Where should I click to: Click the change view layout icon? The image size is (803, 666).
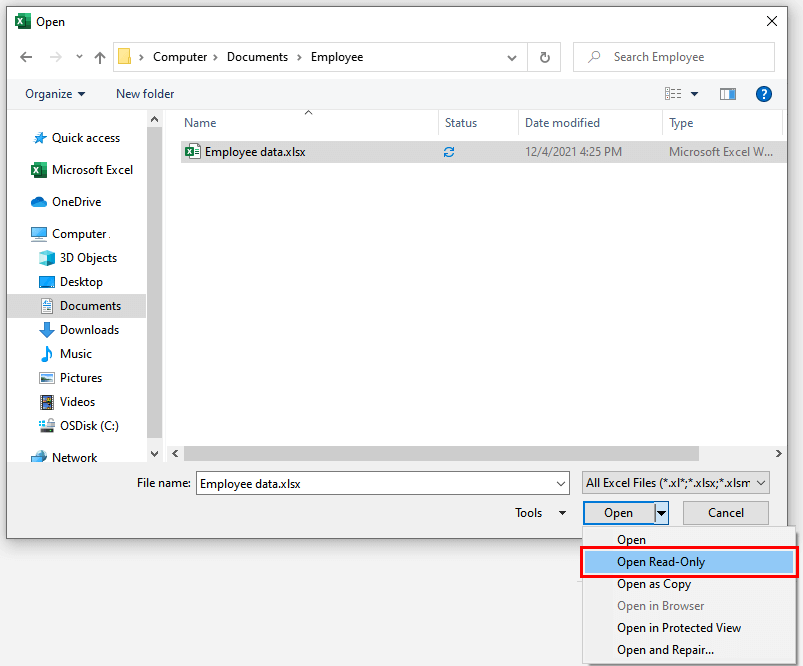[x=675, y=93]
